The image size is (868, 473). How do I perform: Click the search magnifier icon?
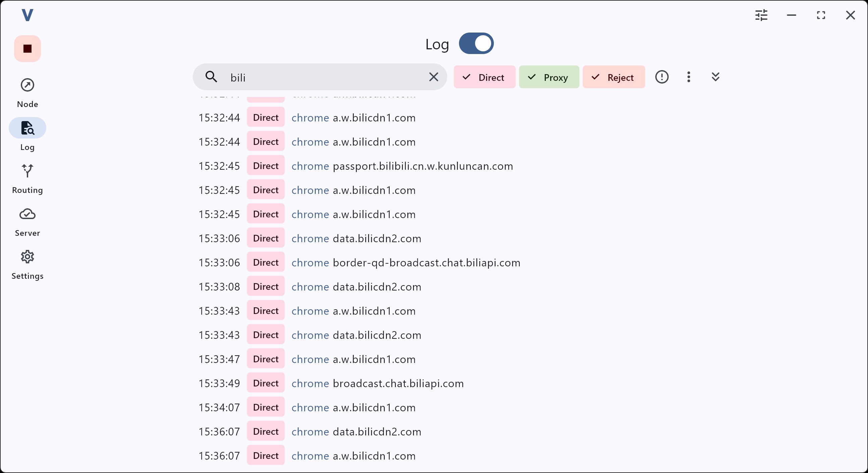pos(211,77)
